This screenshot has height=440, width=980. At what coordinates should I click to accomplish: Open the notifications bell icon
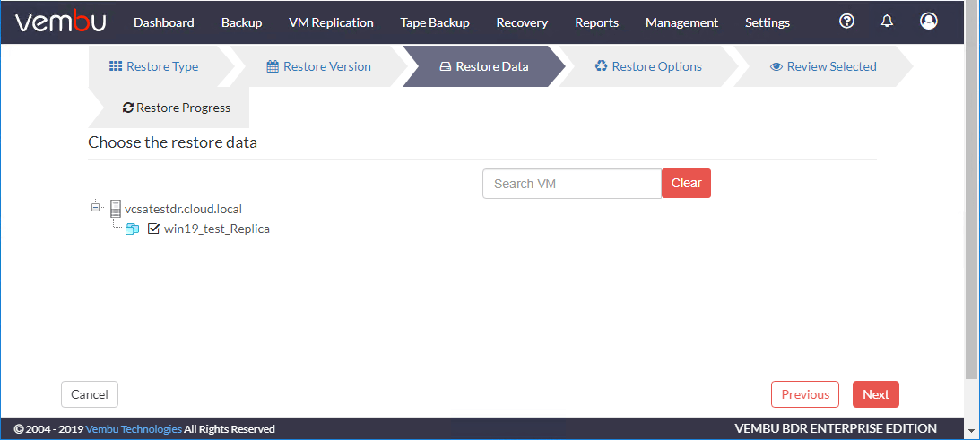click(887, 22)
